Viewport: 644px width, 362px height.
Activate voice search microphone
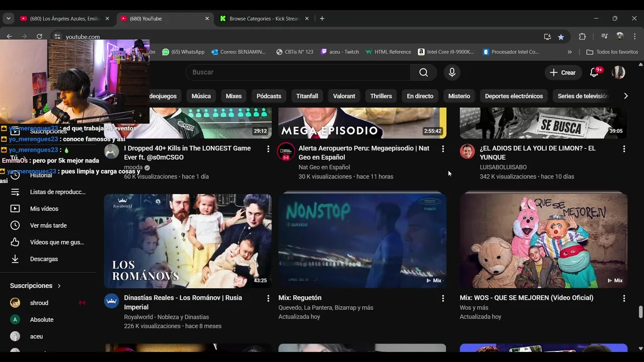(x=452, y=72)
